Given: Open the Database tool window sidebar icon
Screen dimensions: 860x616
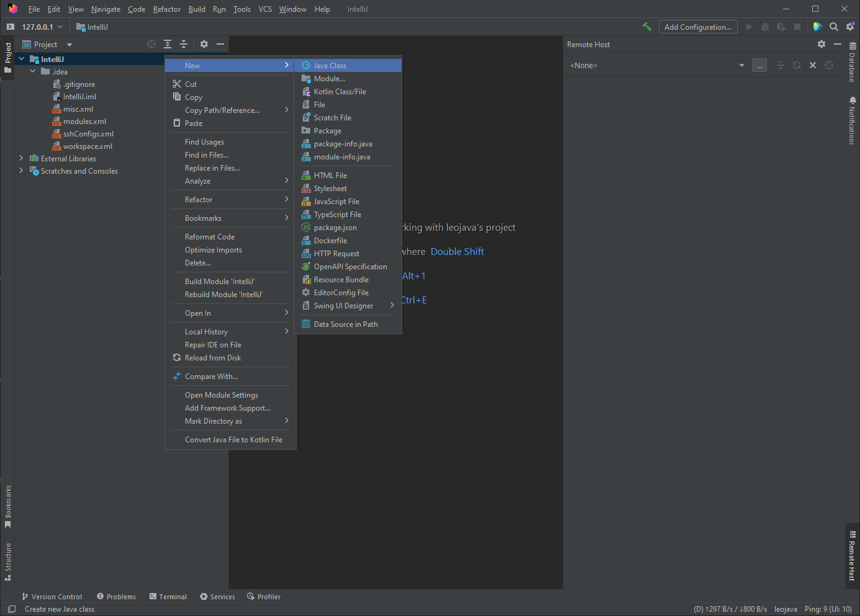Looking at the screenshot, I should pos(853,62).
